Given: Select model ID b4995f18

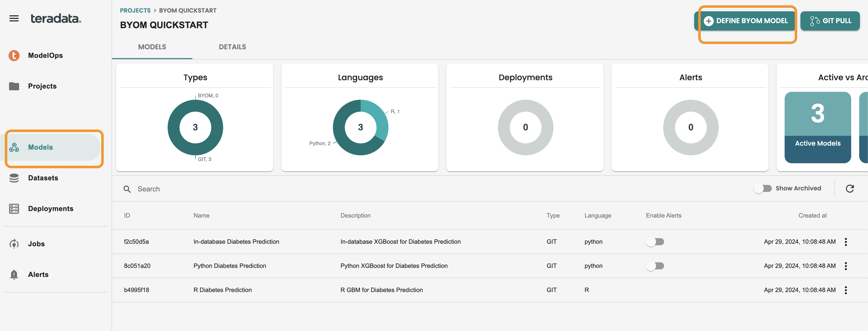Looking at the screenshot, I should coord(136,290).
